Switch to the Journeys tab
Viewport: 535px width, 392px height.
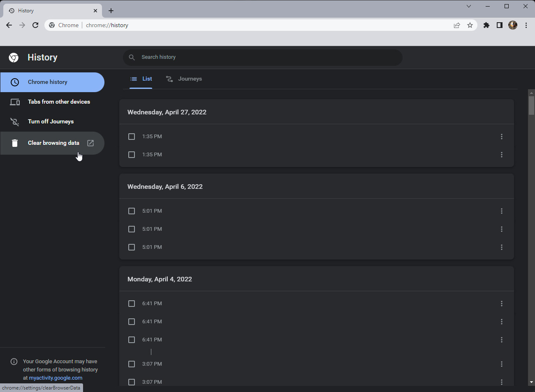[184, 79]
